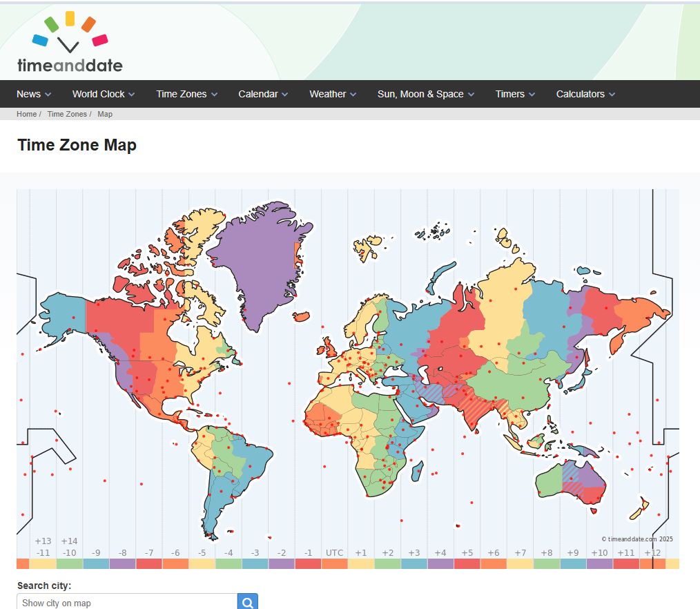Click the +5 offset label
The height and width of the screenshot is (609, 700).
[467, 553]
